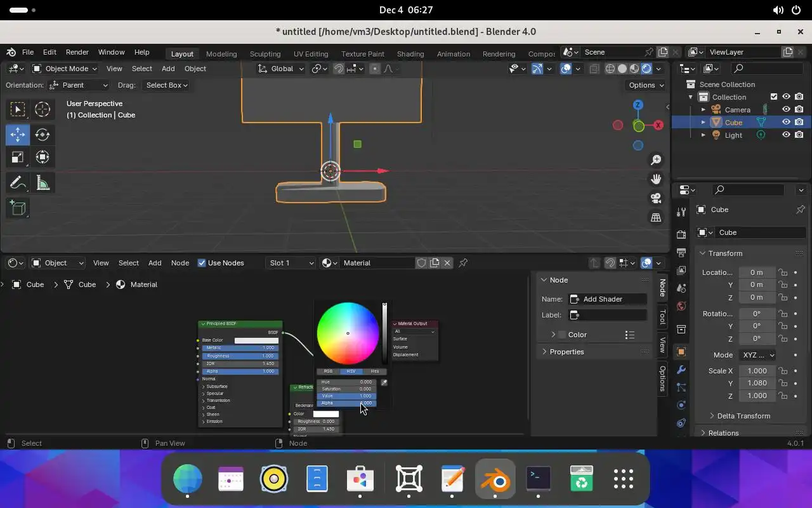
Task: Open the rotation Mode XYZ dropdown
Action: pyautogui.click(x=757, y=355)
